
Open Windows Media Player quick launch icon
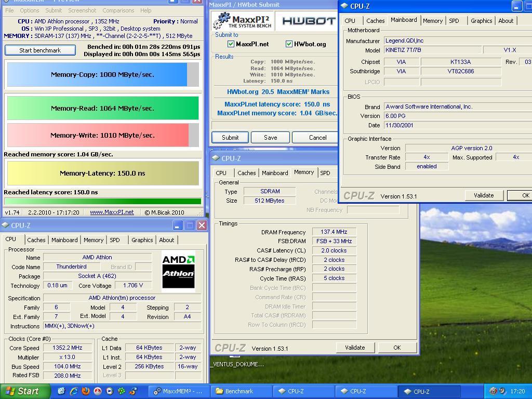(110, 391)
